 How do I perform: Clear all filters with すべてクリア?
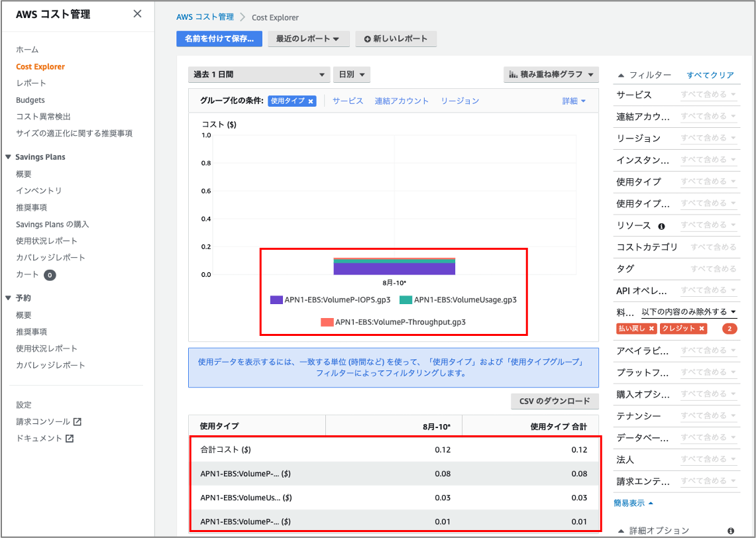[710, 75]
